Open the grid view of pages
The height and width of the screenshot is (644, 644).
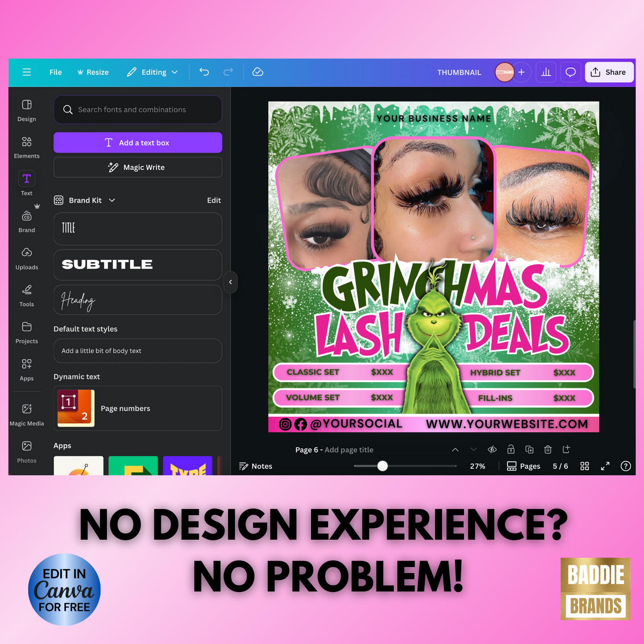point(584,466)
